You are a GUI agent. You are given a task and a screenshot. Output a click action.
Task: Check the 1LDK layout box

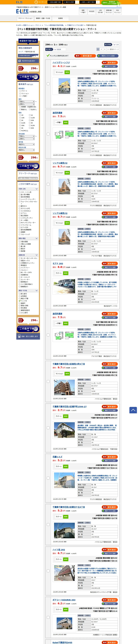[30, 118]
